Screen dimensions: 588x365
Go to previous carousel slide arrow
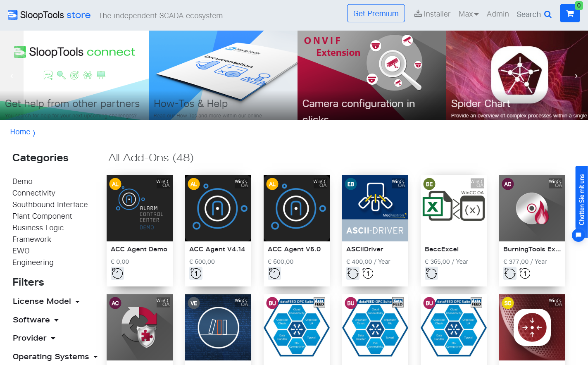[x=12, y=76]
